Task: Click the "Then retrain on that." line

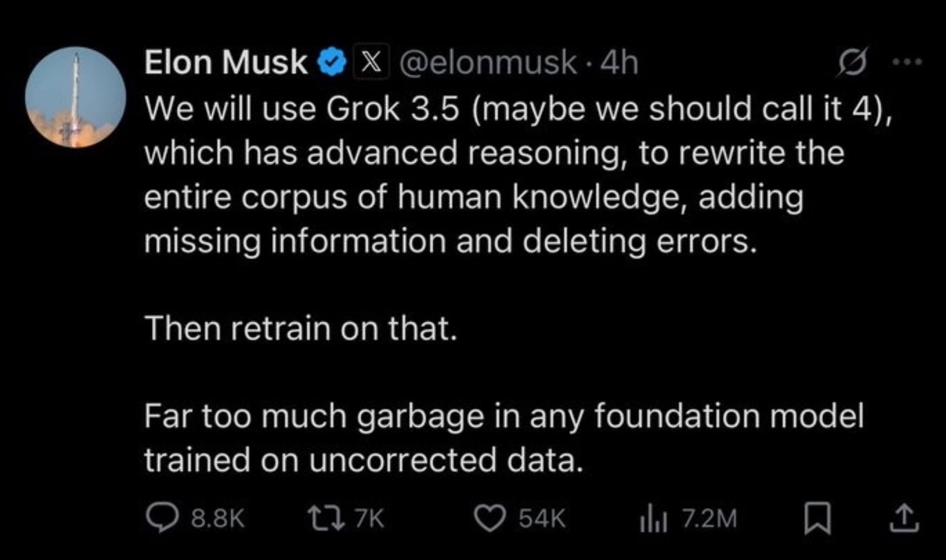Action: 301,328
